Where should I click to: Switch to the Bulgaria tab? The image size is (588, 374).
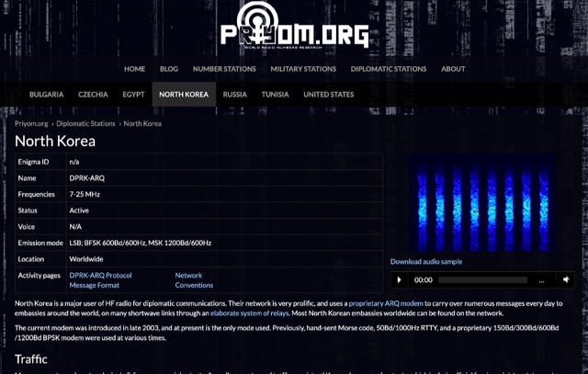46,95
